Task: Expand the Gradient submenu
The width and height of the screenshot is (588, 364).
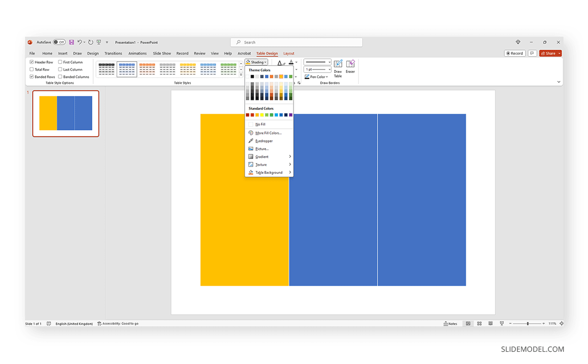Action: coord(269,157)
